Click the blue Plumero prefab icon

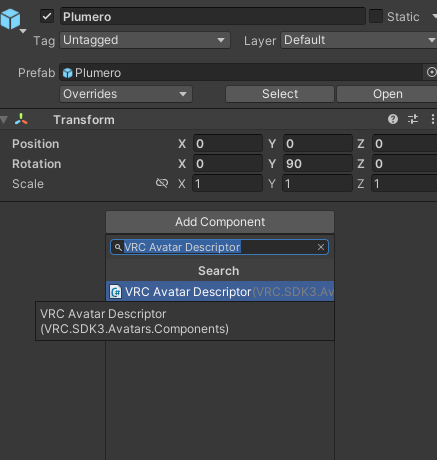(68, 73)
